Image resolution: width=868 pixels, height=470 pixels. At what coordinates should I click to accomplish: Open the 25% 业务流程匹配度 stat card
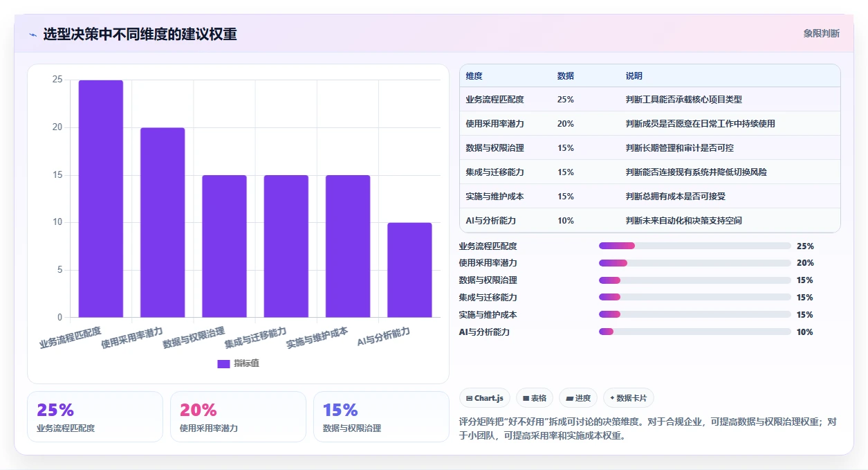point(95,417)
